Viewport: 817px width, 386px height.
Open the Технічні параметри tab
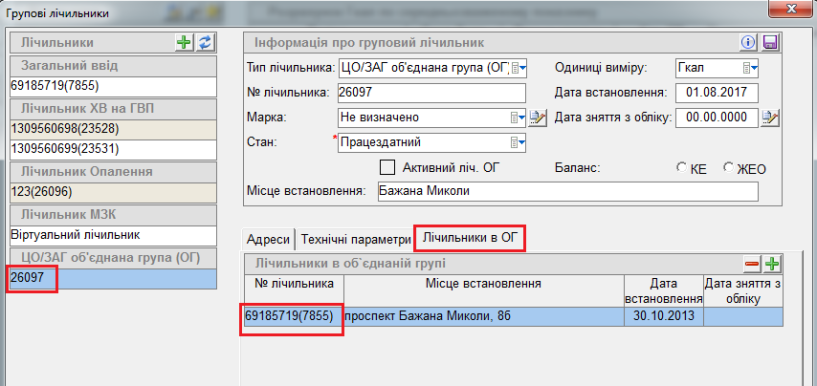click(x=355, y=240)
